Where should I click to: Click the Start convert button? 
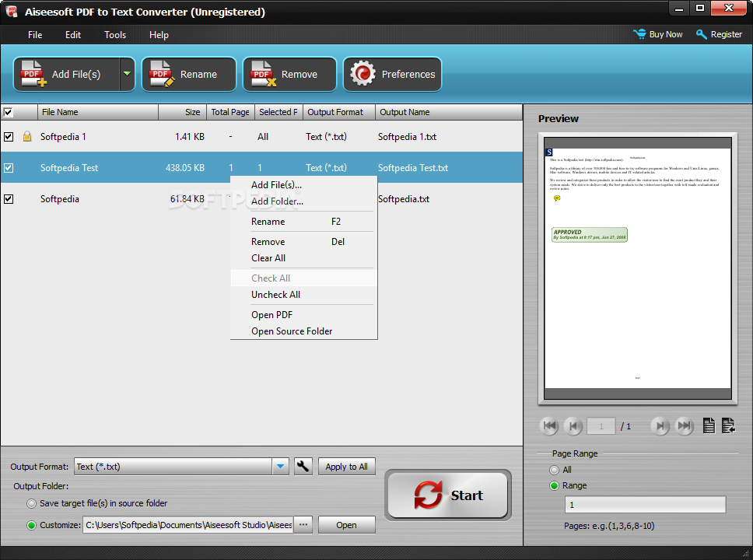[449, 495]
